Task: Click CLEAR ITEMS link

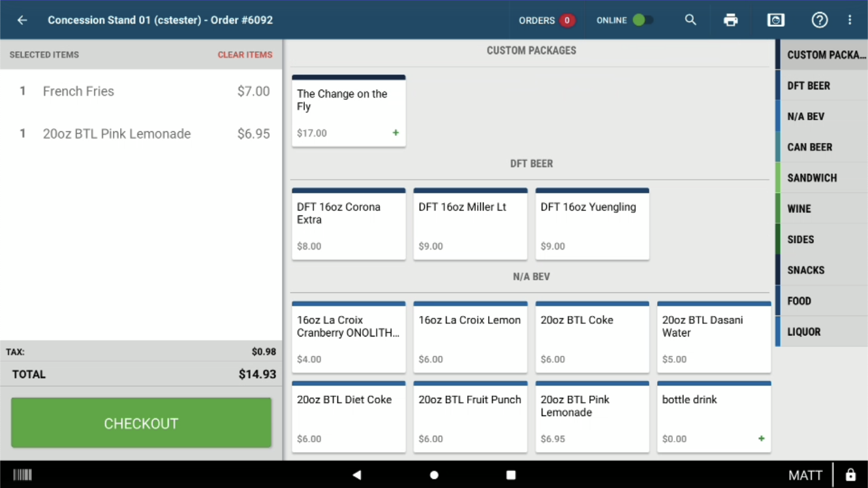Action: click(245, 55)
